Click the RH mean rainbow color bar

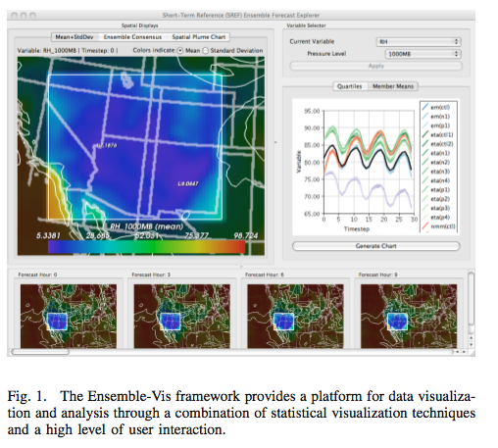coord(146,247)
